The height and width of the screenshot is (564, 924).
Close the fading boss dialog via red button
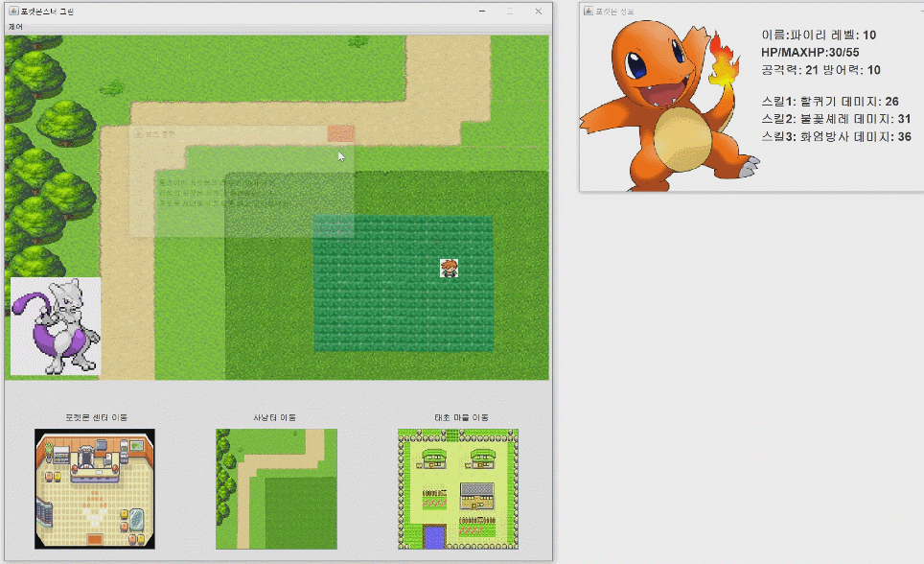click(x=340, y=134)
